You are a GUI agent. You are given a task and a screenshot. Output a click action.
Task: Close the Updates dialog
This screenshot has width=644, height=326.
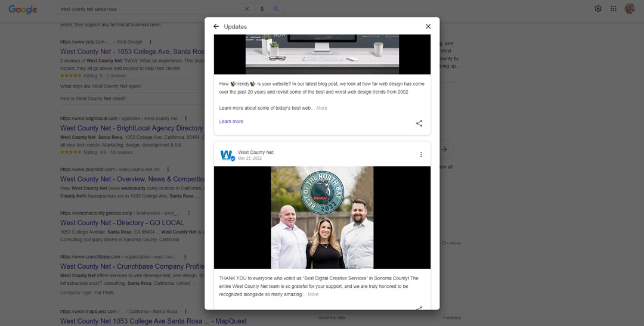428,26
